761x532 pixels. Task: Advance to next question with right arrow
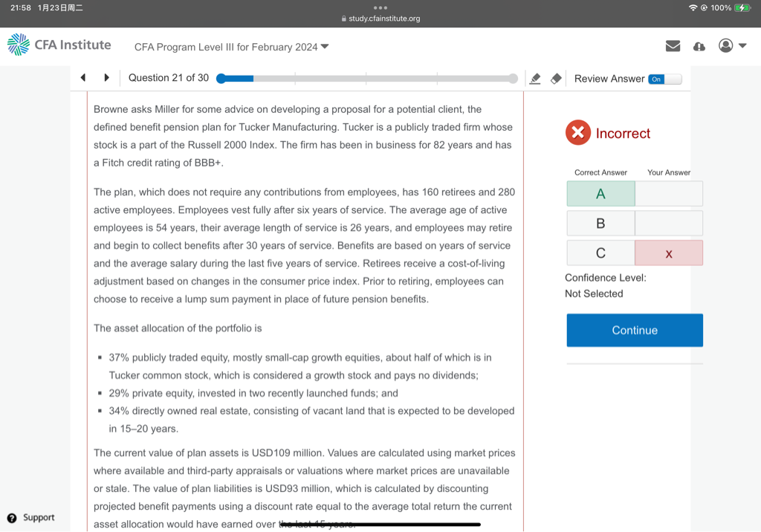106,78
